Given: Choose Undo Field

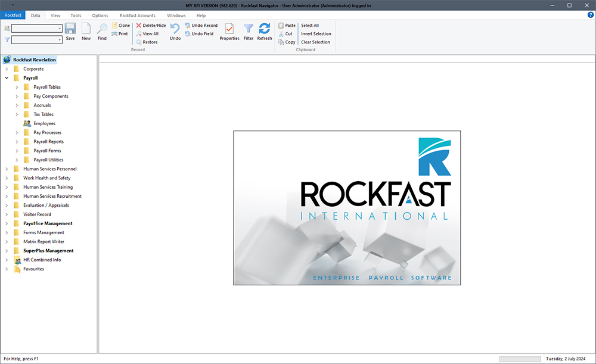Looking at the screenshot, I should point(199,34).
